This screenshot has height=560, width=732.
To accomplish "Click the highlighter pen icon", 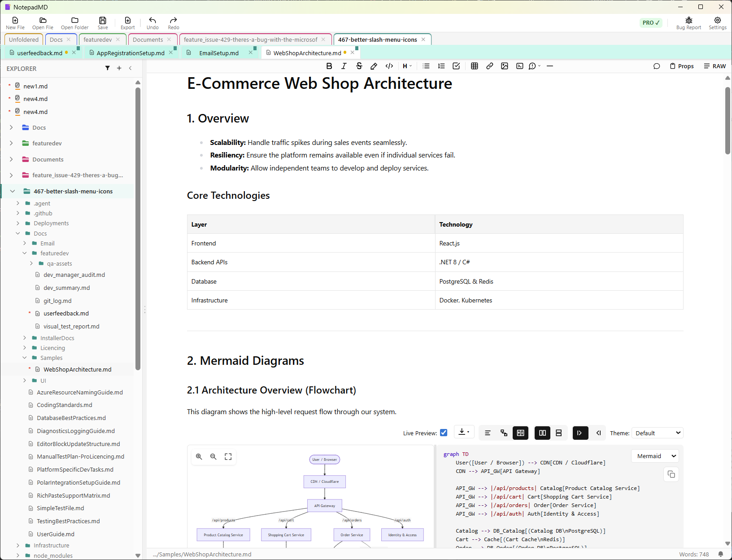I will tap(374, 66).
